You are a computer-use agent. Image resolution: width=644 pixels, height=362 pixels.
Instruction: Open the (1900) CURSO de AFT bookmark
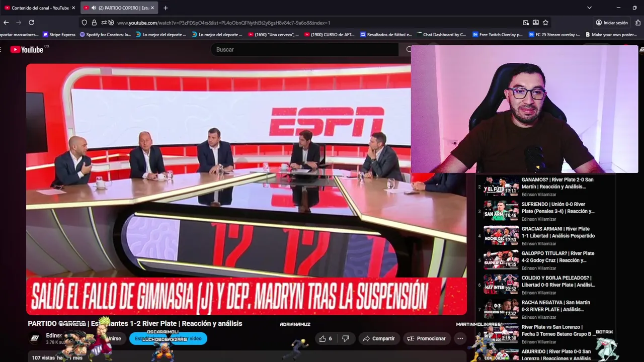point(330,35)
